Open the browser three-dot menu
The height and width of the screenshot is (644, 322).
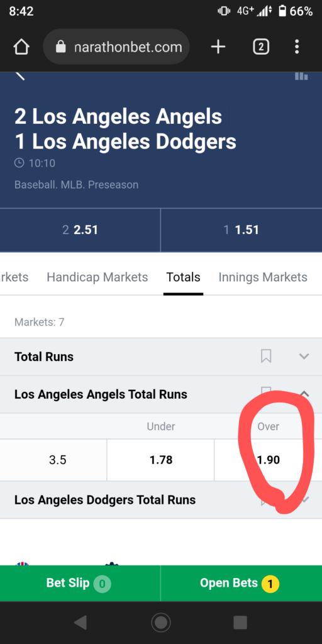click(297, 47)
